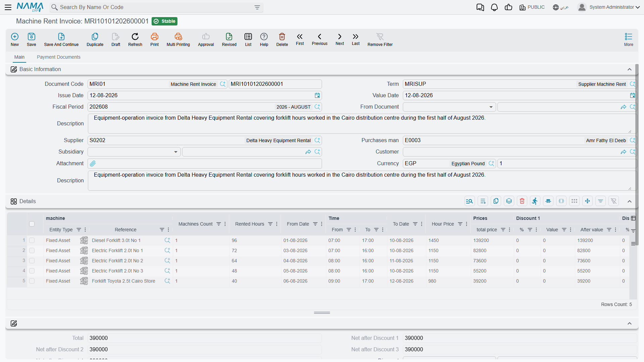
Task: Click the Save And Continue icon
Action: [61, 37]
